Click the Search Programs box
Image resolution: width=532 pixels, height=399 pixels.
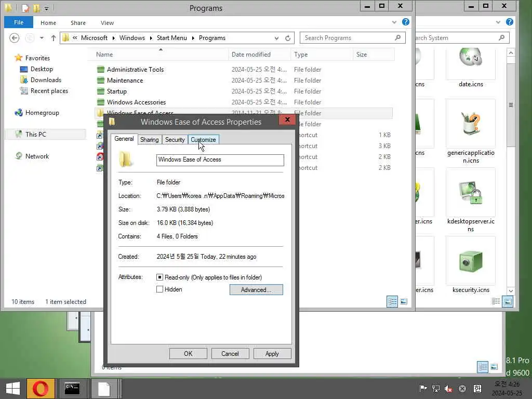(353, 37)
